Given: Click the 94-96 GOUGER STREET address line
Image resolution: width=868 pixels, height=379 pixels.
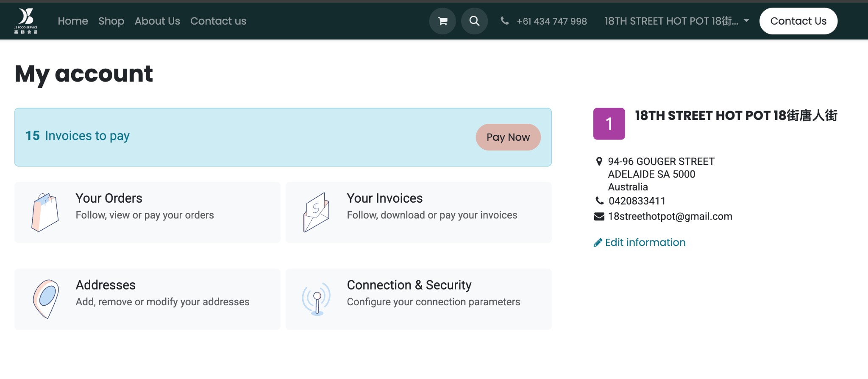Looking at the screenshot, I should pos(661,162).
